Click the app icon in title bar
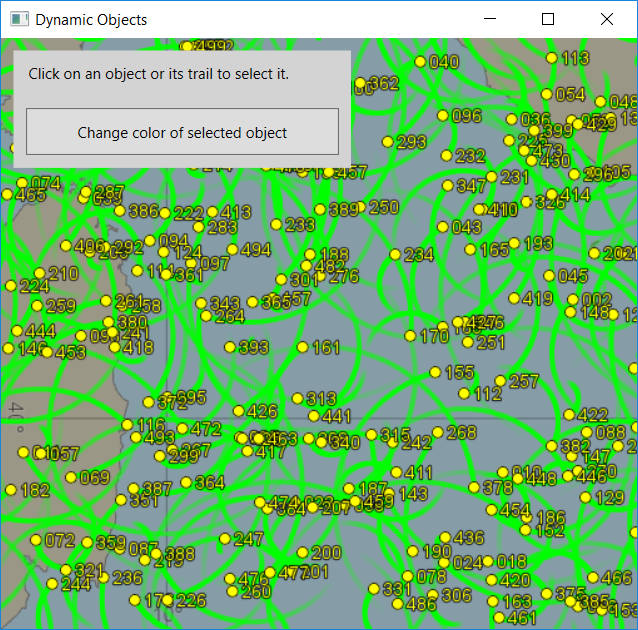 [17, 19]
